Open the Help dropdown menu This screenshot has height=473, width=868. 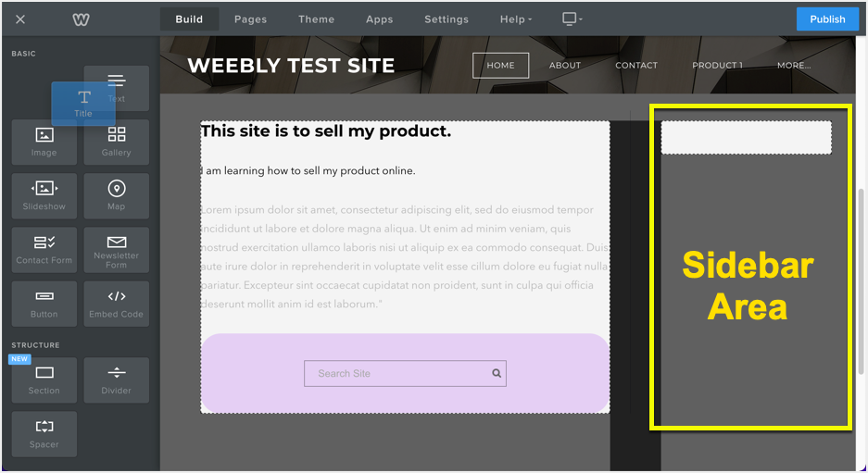[516, 19]
